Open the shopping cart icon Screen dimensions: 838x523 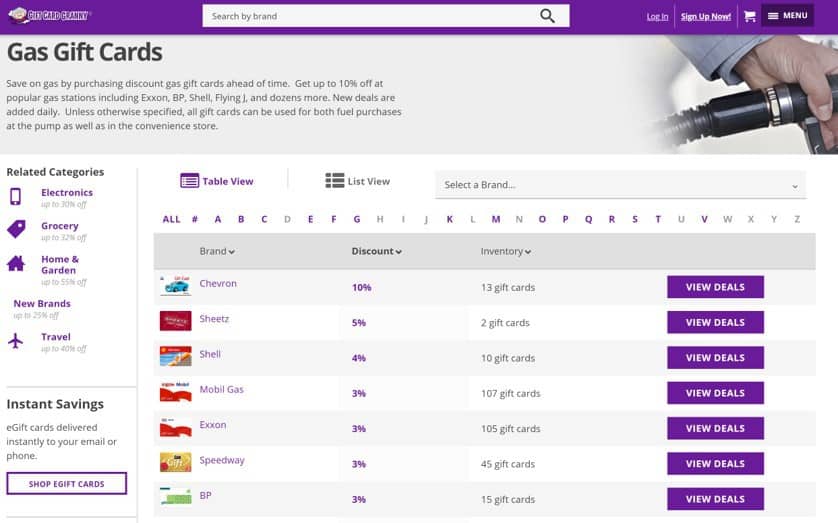tap(749, 16)
